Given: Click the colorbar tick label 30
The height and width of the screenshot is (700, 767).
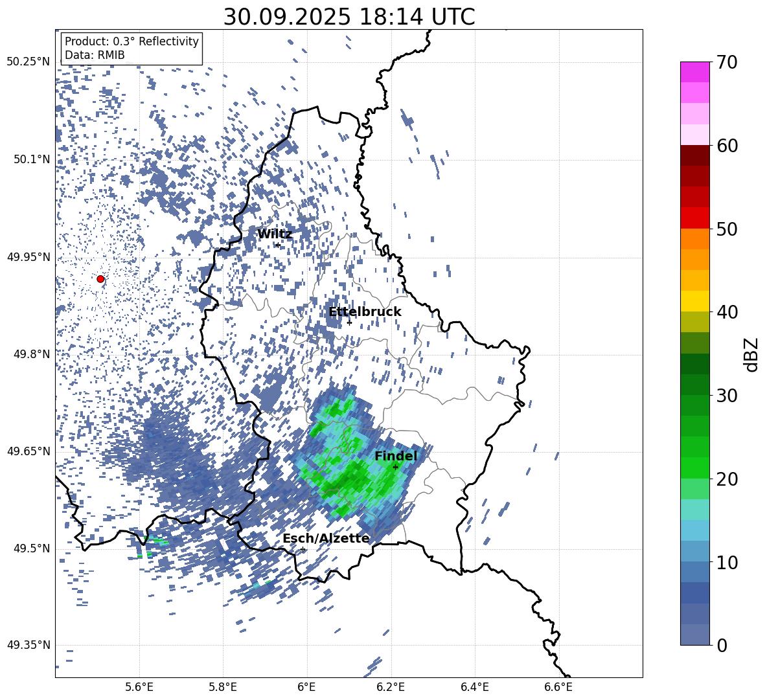Looking at the screenshot, I should [727, 396].
